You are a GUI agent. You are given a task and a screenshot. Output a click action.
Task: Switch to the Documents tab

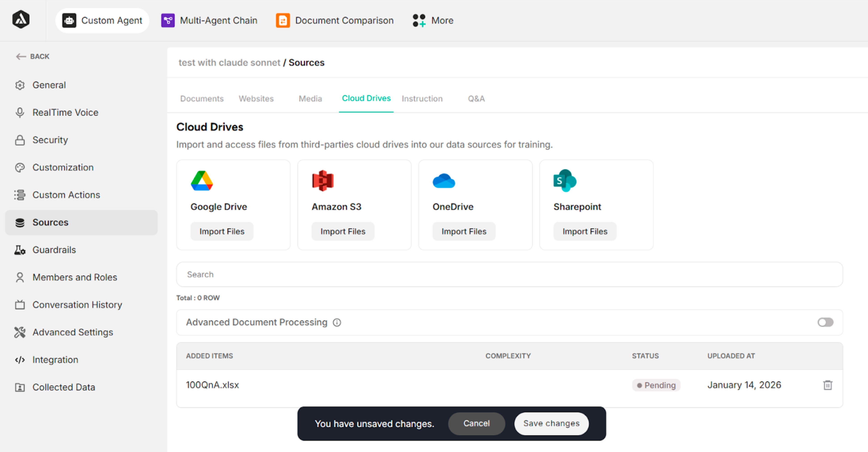point(202,98)
